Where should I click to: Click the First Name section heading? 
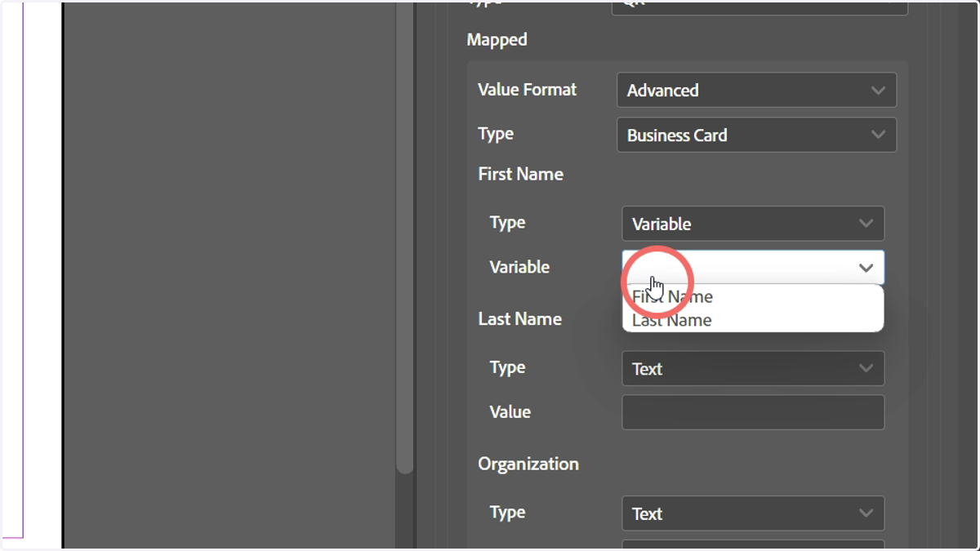pos(520,174)
